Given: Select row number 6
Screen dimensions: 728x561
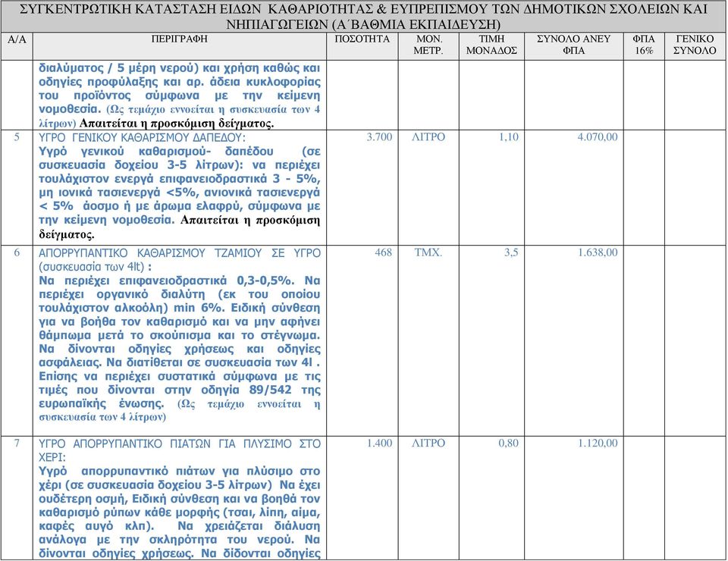Looking at the screenshot, I should (17, 252).
